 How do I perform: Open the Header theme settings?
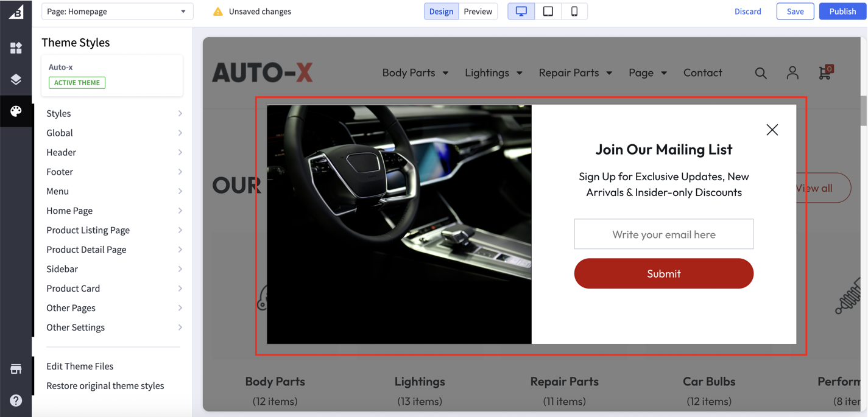[x=113, y=152]
